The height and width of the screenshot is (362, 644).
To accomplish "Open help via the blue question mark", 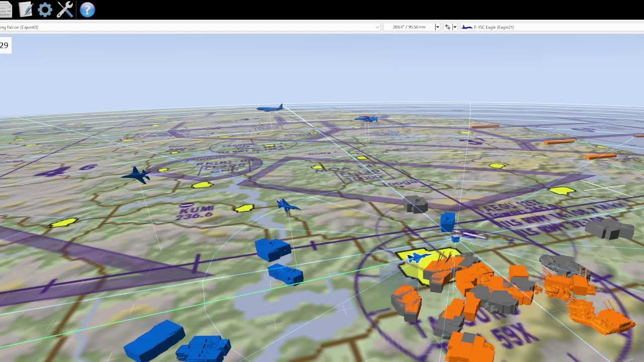I will 88,10.
